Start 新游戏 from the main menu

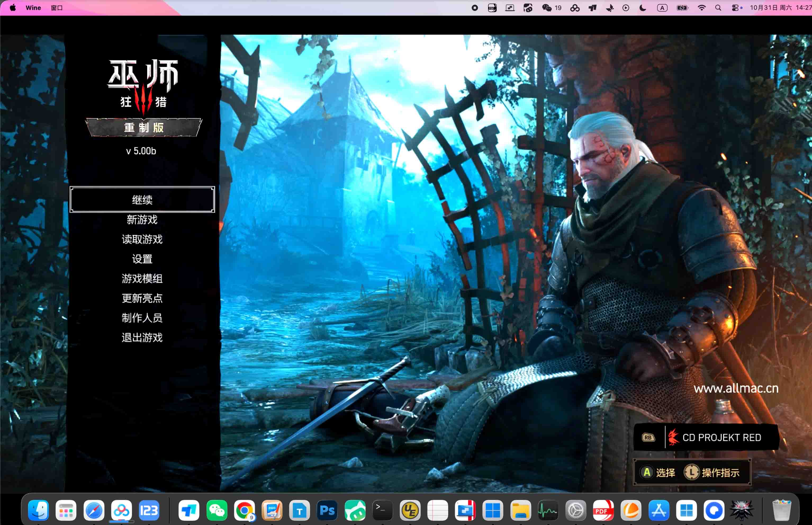tap(142, 220)
